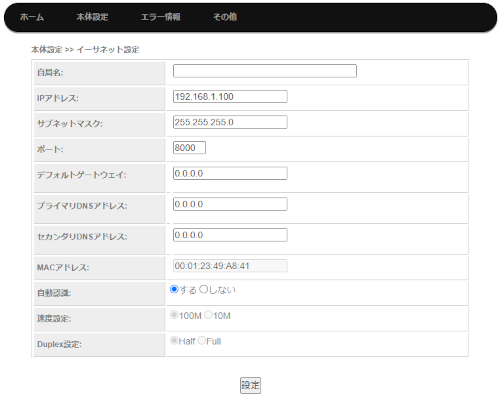Click the 設定 submit button
This screenshot has width=500, height=397.
[250, 385]
